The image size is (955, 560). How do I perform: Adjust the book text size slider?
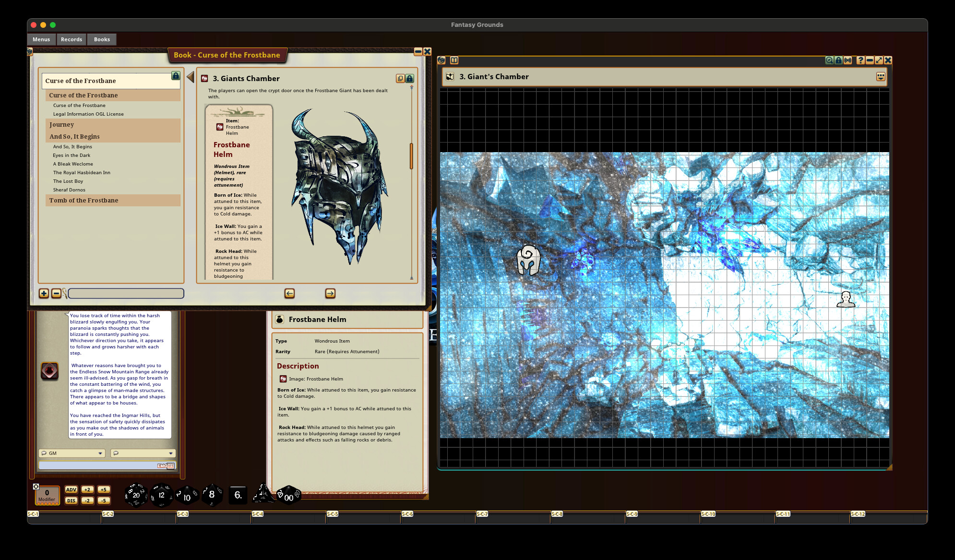pyautogui.click(x=125, y=293)
